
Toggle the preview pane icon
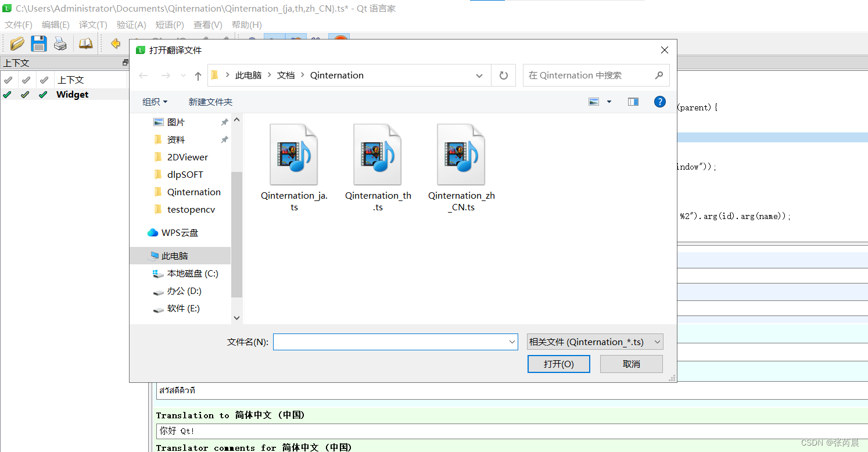633,102
